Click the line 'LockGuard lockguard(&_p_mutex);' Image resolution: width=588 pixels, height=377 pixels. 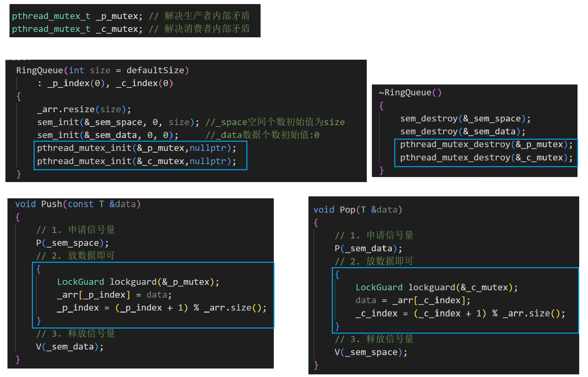point(138,282)
